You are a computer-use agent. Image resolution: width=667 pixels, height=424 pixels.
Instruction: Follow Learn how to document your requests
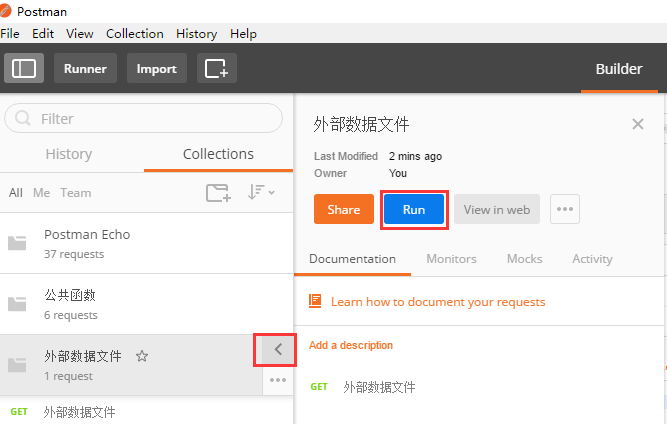coord(438,302)
